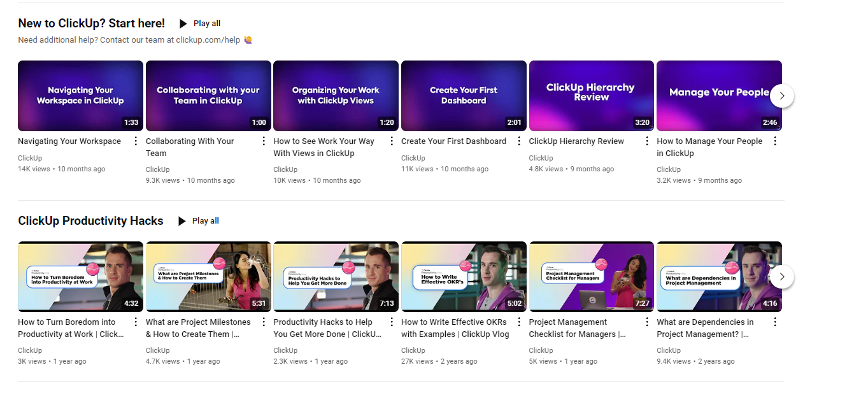Open options menu for How to Write Effective OKRs
Screen dimensions: 868x393
tap(519, 322)
